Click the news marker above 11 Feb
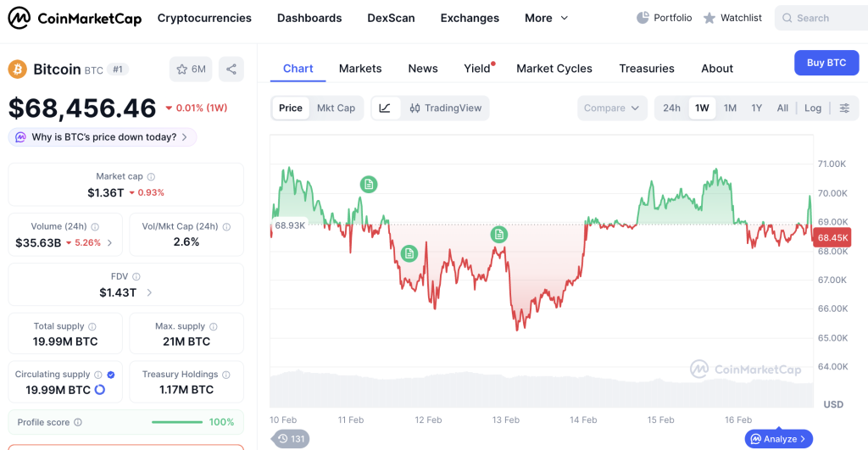Viewport: 868px width, 450px height. tap(369, 184)
